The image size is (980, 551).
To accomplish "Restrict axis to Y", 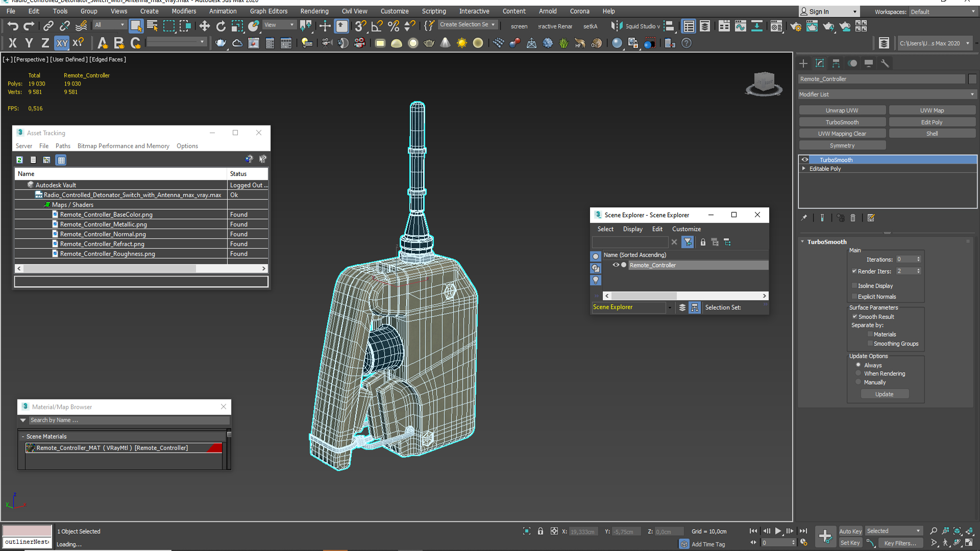I will tap(29, 43).
